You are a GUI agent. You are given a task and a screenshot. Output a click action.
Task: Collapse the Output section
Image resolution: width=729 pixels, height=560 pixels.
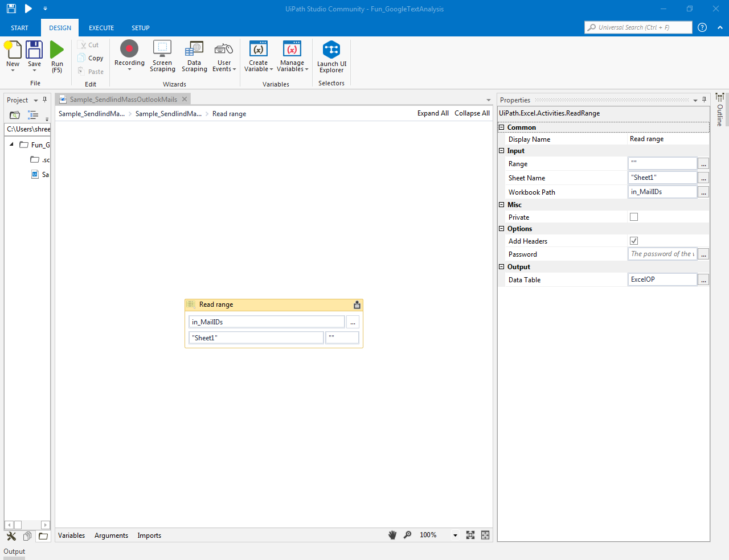(502, 267)
